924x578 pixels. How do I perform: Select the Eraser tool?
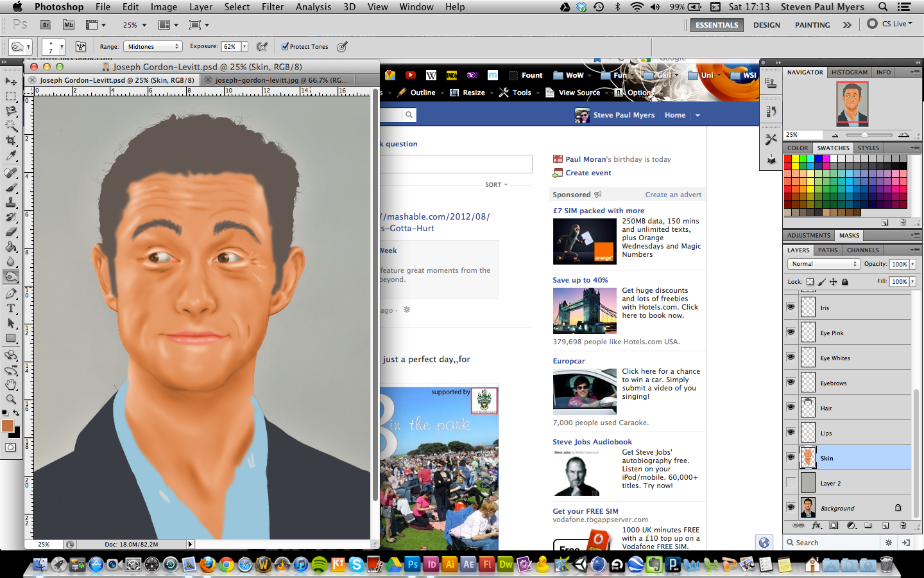[11, 232]
